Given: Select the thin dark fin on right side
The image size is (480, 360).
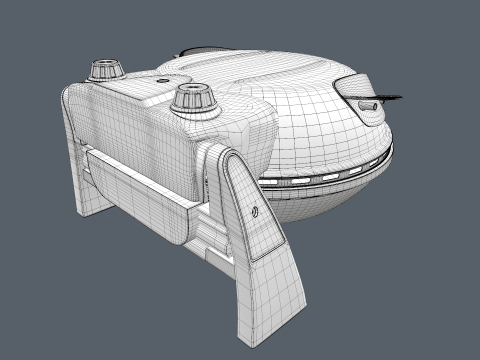Looking at the screenshot, I should click(x=375, y=97).
